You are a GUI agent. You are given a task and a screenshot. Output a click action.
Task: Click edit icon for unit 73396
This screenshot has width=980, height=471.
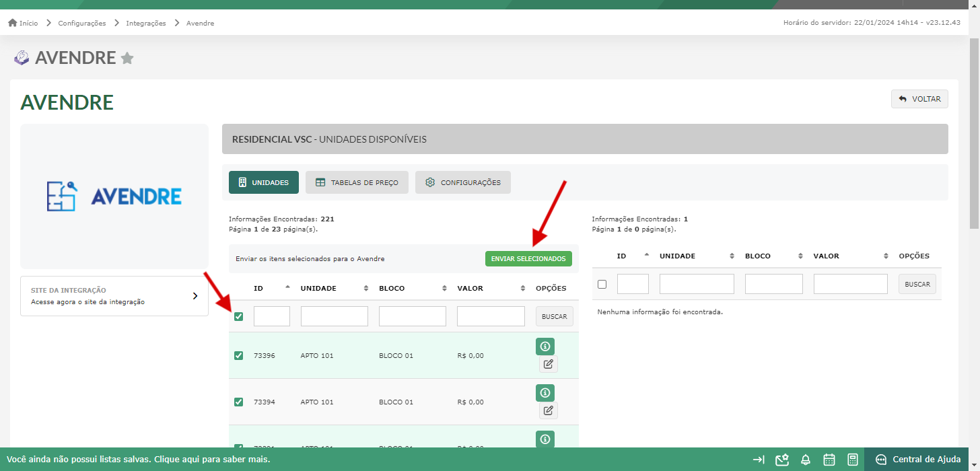(x=549, y=364)
